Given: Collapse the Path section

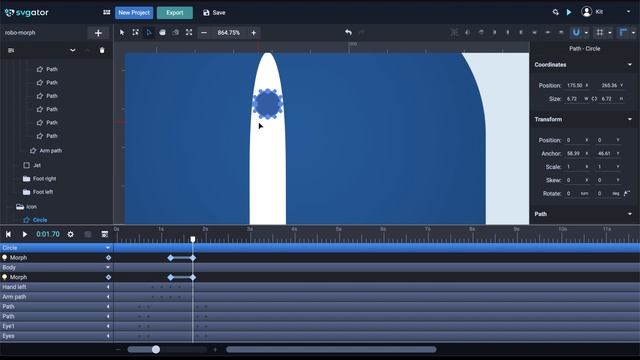Looking at the screenshot, I should [x=630, y=214].
